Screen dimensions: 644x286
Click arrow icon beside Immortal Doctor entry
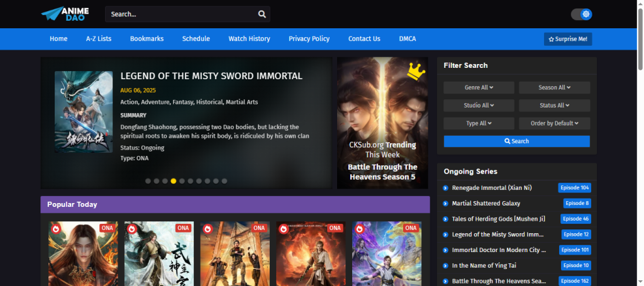point(445,250)
